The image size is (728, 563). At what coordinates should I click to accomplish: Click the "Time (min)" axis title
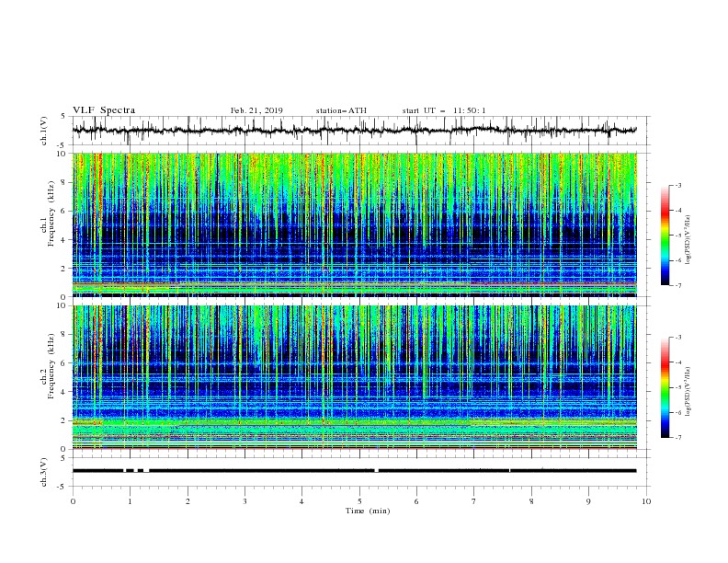368,511
